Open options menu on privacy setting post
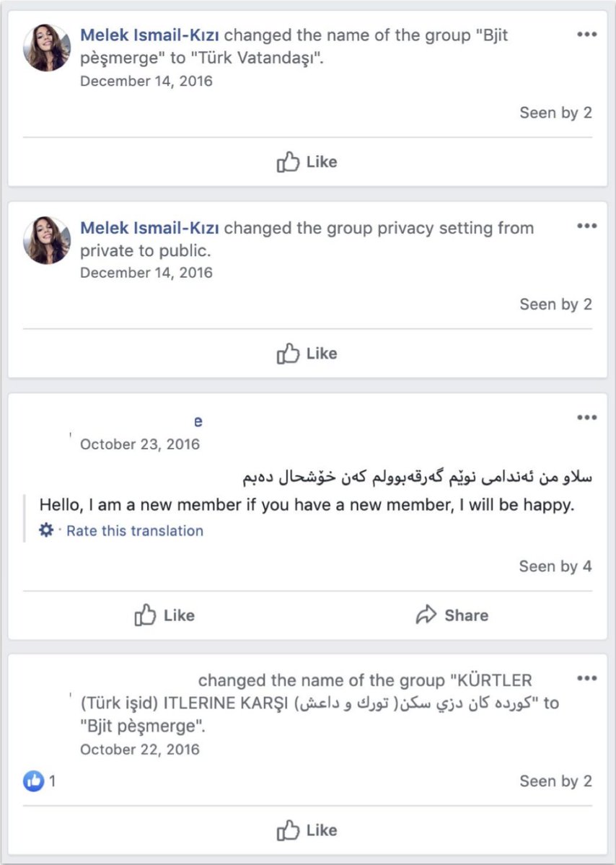 click(x=587, y=227)
